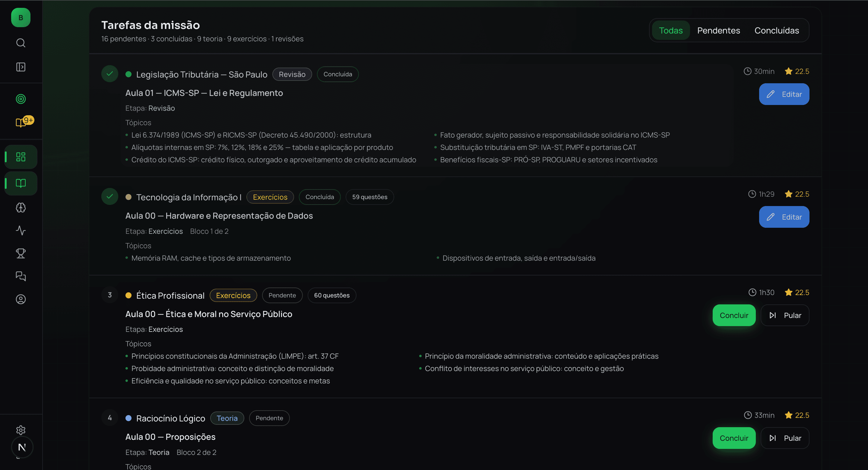Image resolution: width=868 pixels, height=470 pixels.
Task: Click yellow dot beside Ética Profissional
Action: click(x=128, y=295)
